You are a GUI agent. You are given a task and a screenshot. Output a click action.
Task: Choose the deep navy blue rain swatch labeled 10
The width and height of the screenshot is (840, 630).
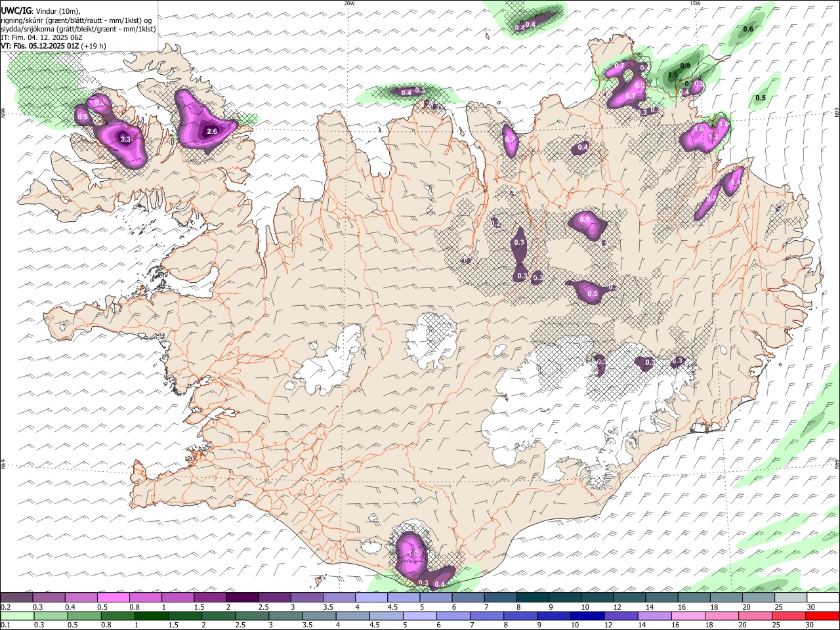586,616
